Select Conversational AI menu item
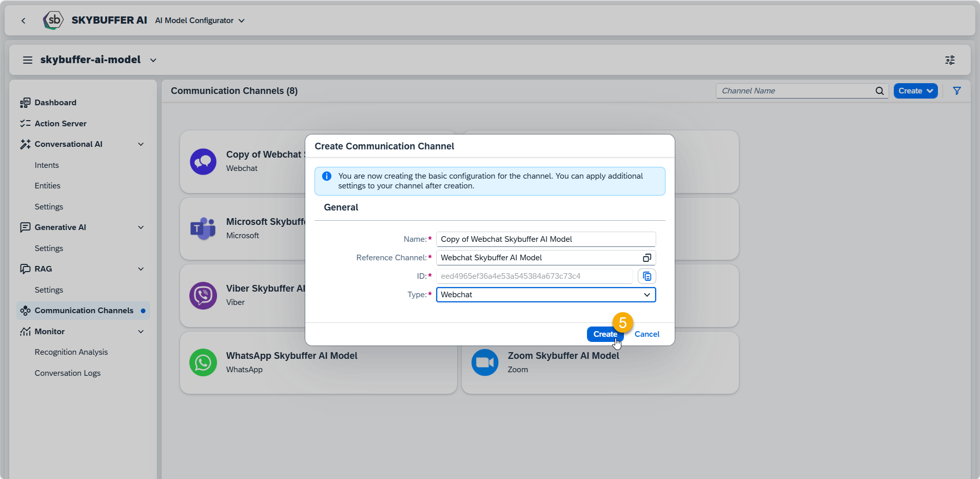The image size is (980, 479). coord(68,144)
